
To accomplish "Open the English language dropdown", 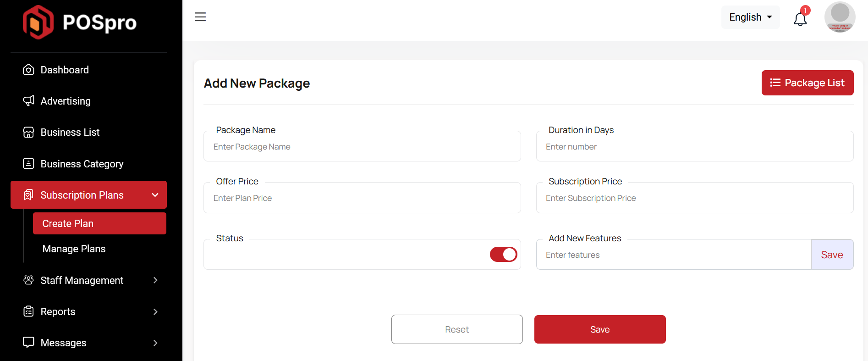I will point(750,17).
